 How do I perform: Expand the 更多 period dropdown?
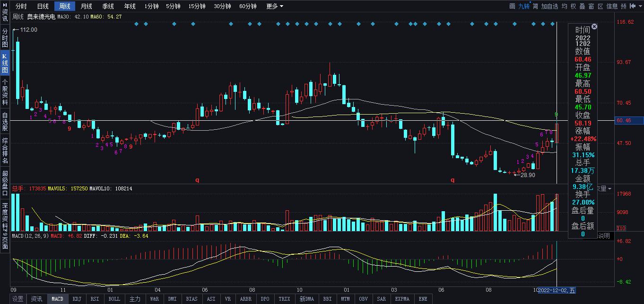(x=275, y=6)
